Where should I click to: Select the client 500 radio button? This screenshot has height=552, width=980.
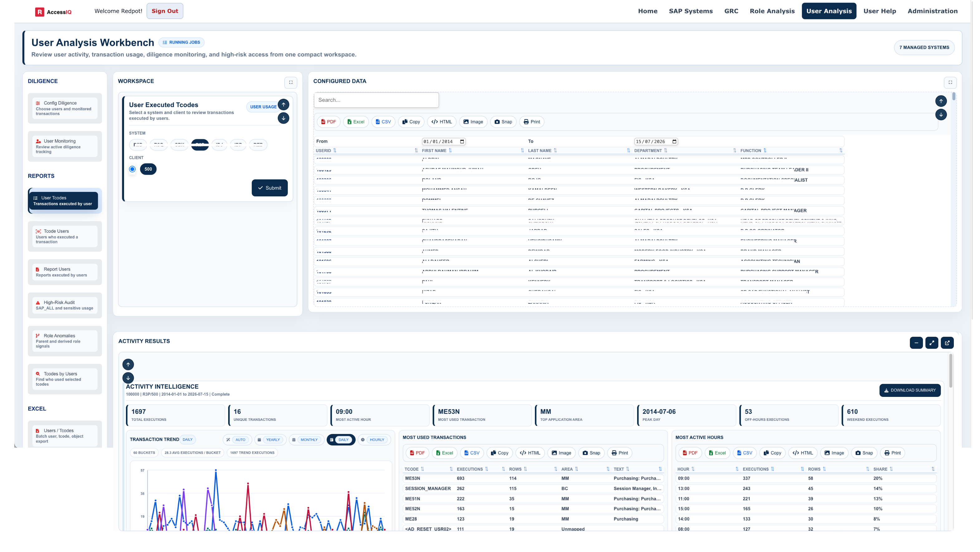pos(132,169)
